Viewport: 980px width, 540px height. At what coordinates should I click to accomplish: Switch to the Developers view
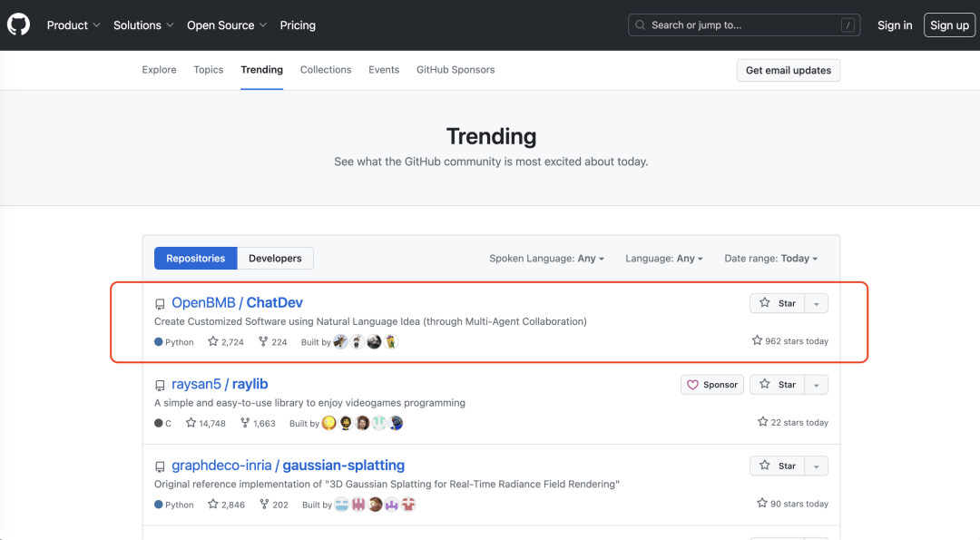pyautogui.click(x=275, y=258)
